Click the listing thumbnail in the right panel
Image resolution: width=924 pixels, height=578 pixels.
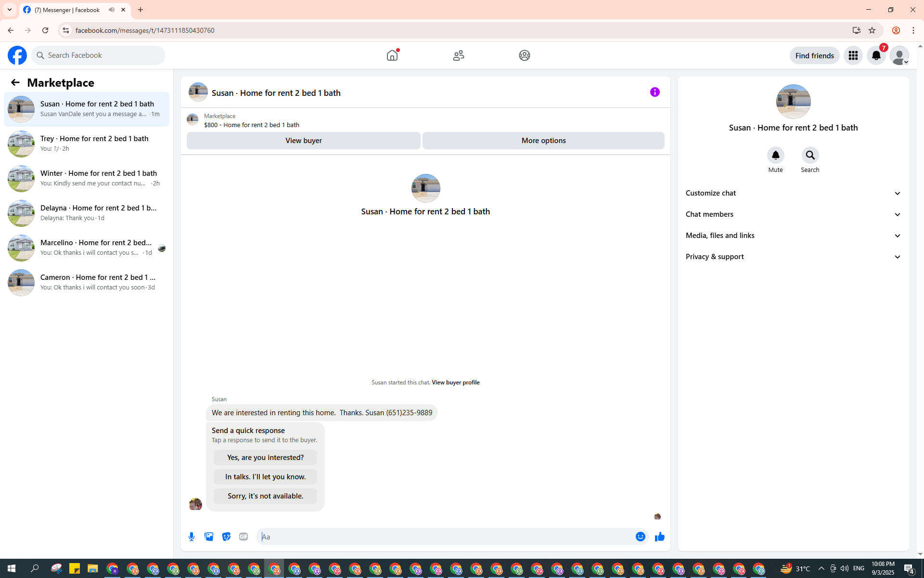793,102
